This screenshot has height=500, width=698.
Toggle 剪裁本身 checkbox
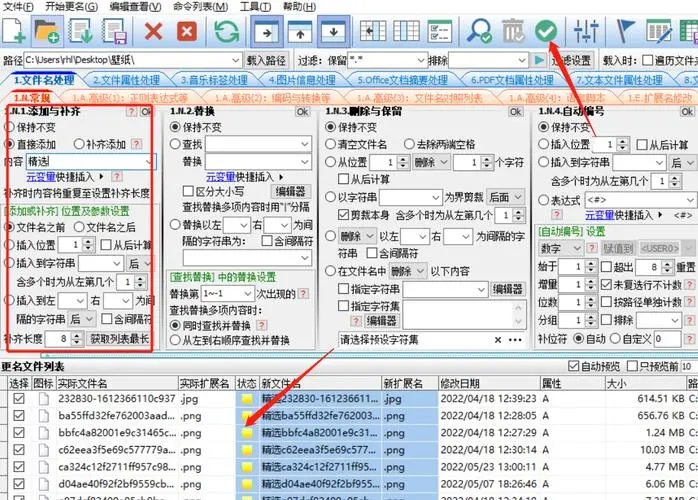(343, 215)
